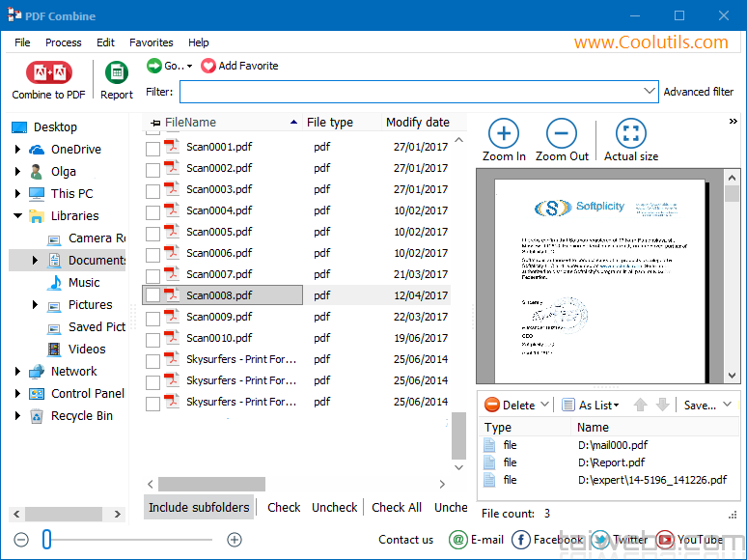Expand the OneDrive tree node
747x560 pixels.
click(17, 150)
